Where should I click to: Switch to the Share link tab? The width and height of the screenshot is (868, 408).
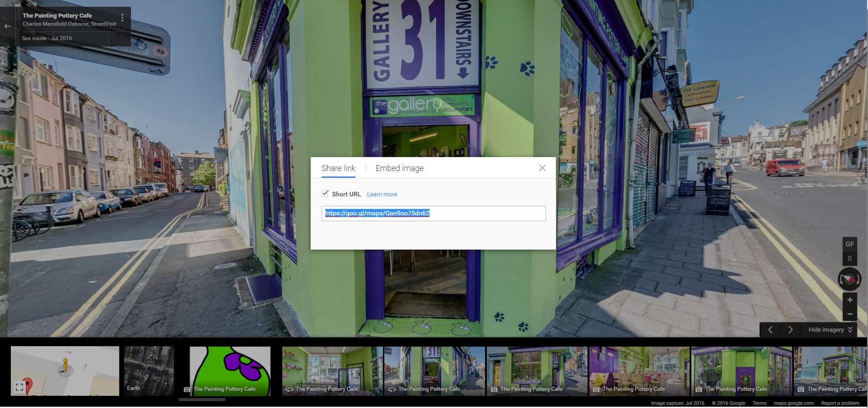pyautogui.click(x=338, y=168)
